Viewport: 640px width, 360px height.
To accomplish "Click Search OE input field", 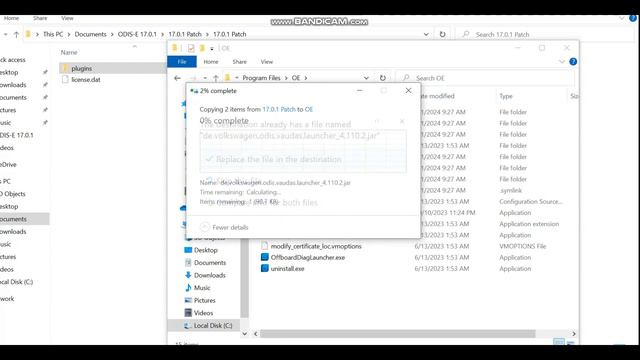I will tap(485, 78).
